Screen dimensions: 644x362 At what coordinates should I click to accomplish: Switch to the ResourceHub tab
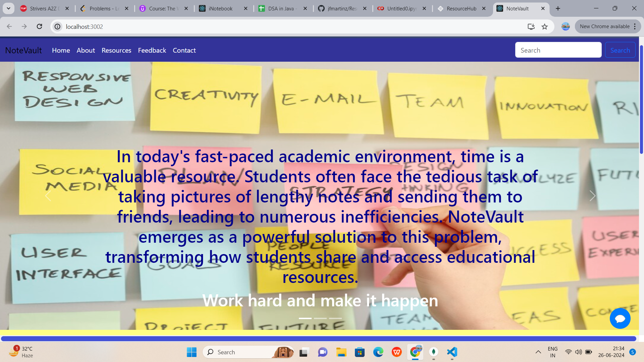tap(461, 8)
